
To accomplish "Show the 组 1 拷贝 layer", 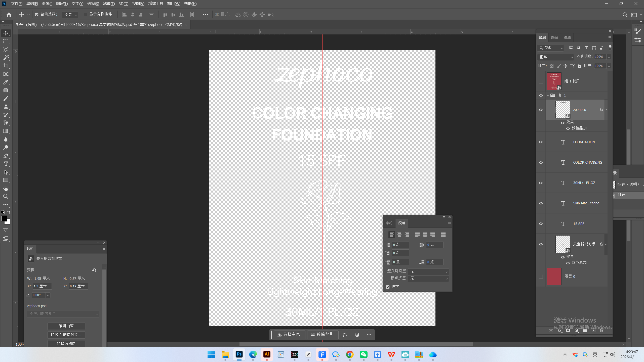I will (541, 81).
